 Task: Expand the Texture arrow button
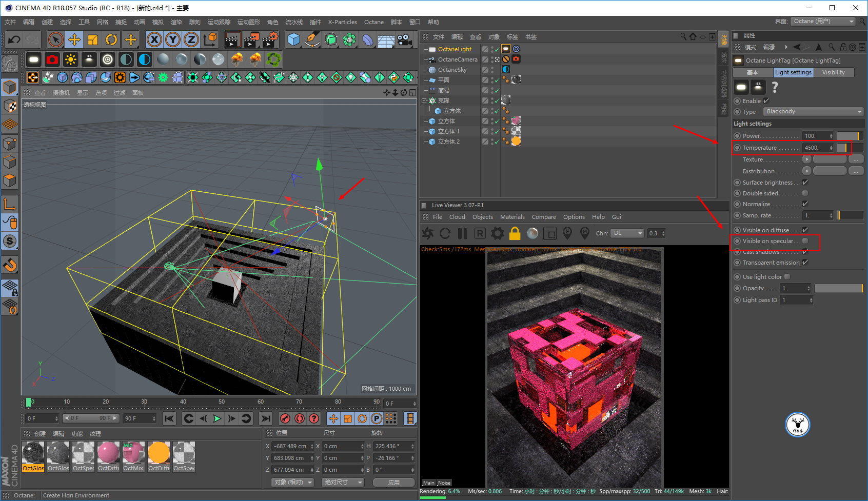pos(806,159)
